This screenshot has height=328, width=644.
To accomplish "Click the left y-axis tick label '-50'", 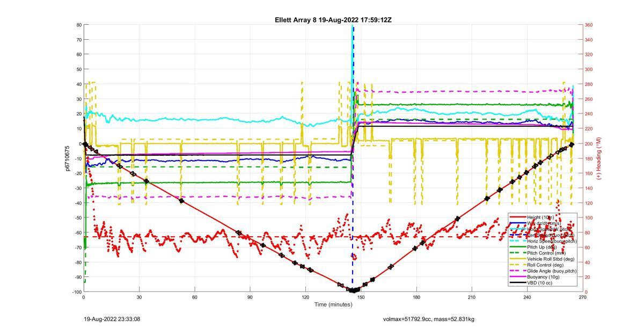I will click(78, 217).
